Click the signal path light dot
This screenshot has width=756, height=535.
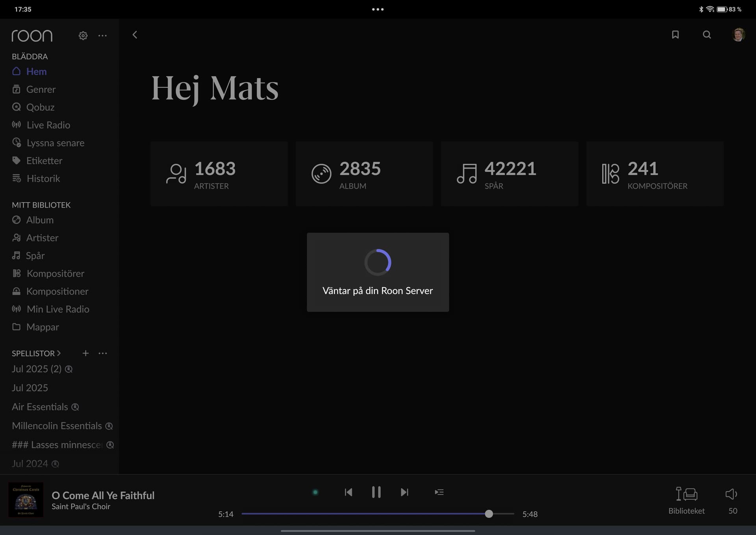tap(315, 492)
